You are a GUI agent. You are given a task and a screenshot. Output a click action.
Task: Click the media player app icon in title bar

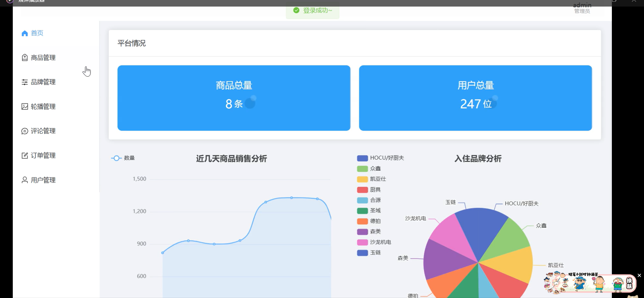10,1
